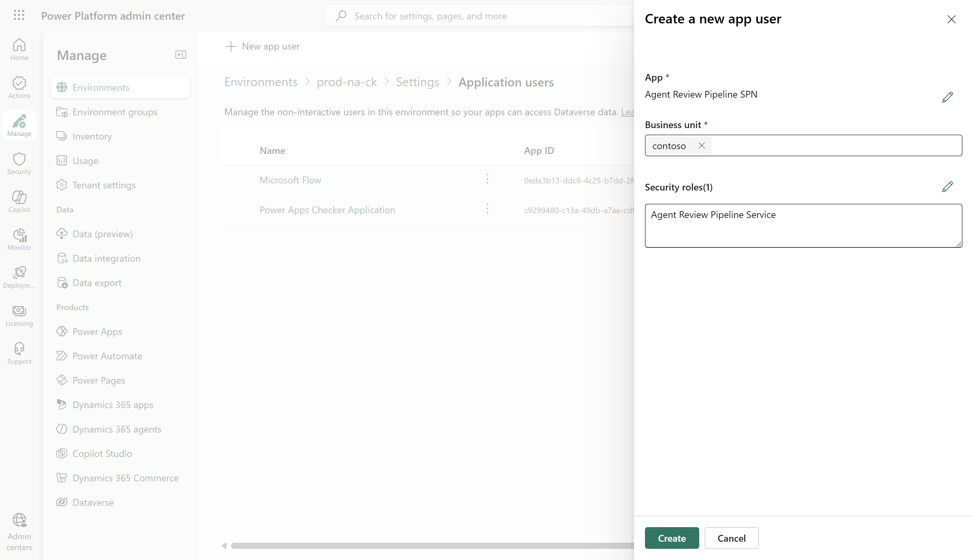Open Copilot in the left rail
Image resolution: width=973 pixels, height=560 pixels.
[x=19, y=202]
